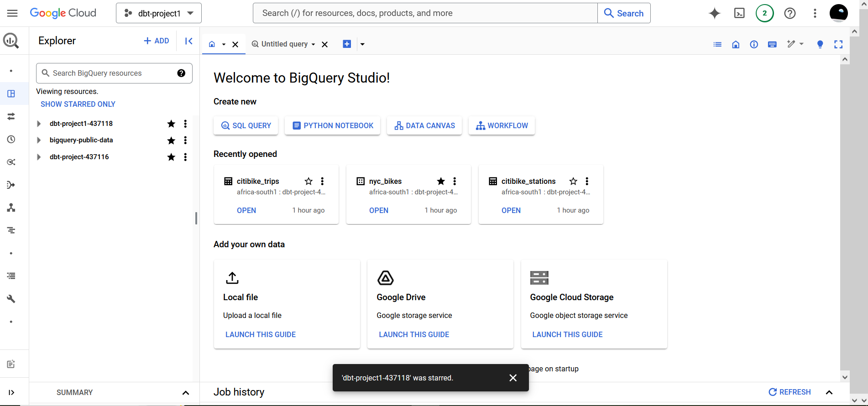Viewport: 868px width, 406px height.
Task: Open the user account avatar
Action: (838, 13)
